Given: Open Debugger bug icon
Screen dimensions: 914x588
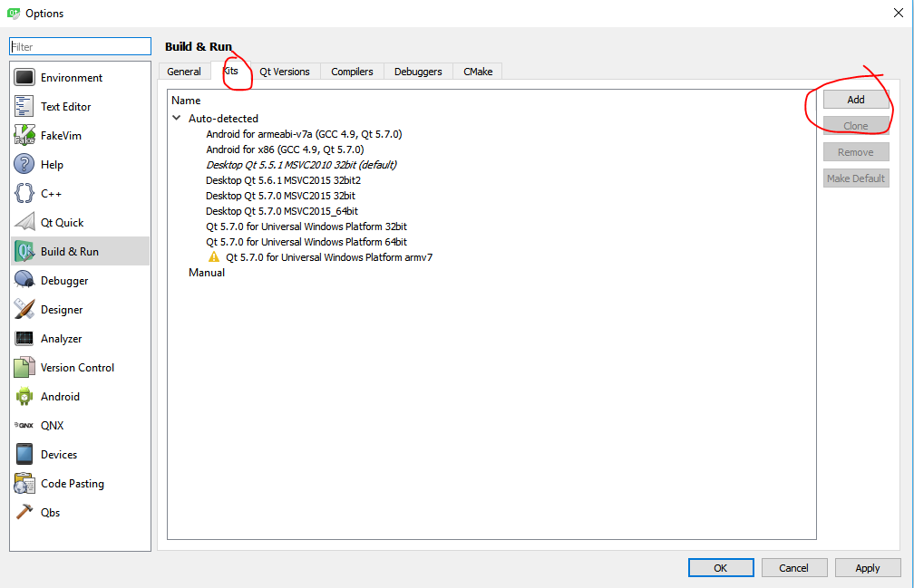Looking at the screenshot, I should pyautogui.click(x=24, y=281).
